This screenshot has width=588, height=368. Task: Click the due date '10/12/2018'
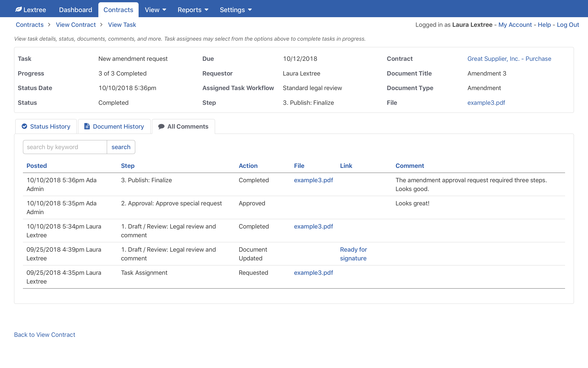(x=300, y=59)
